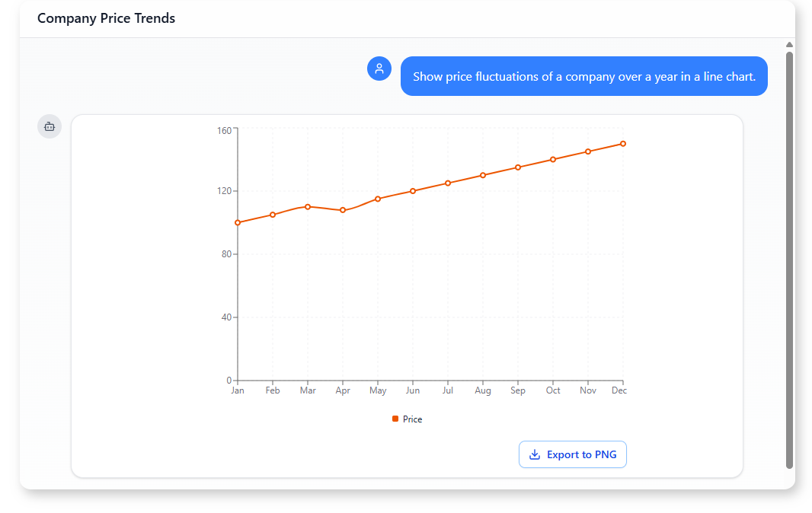Screen dimensions: 812x513
Task: Click the Apr data point on the line
Action: pyautogui.click(x=343, y=210)
